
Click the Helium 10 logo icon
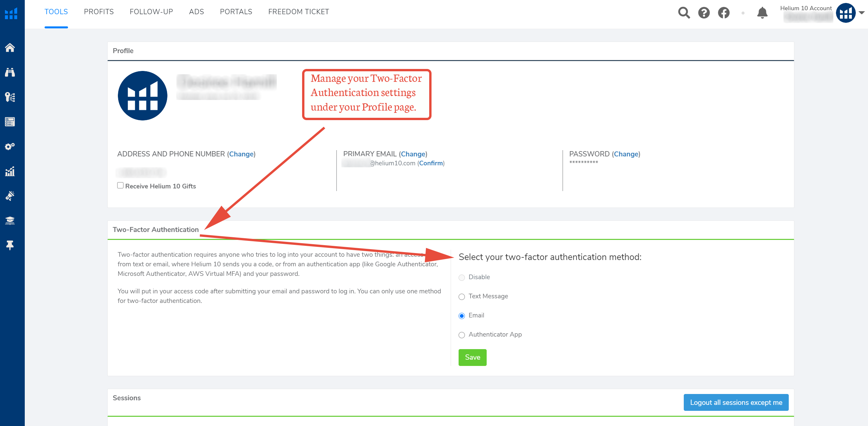click(11, 14)
